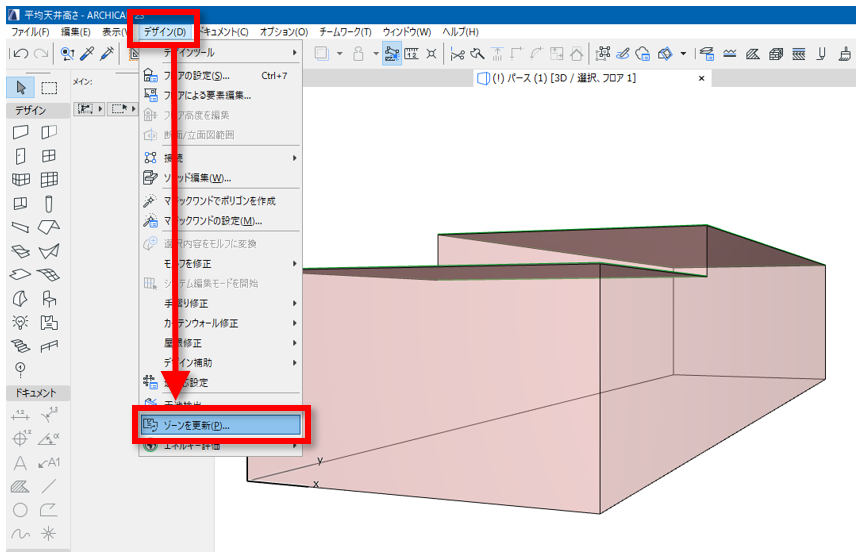
Task: Select the Text tool
Action: click(x=20, y=463)
